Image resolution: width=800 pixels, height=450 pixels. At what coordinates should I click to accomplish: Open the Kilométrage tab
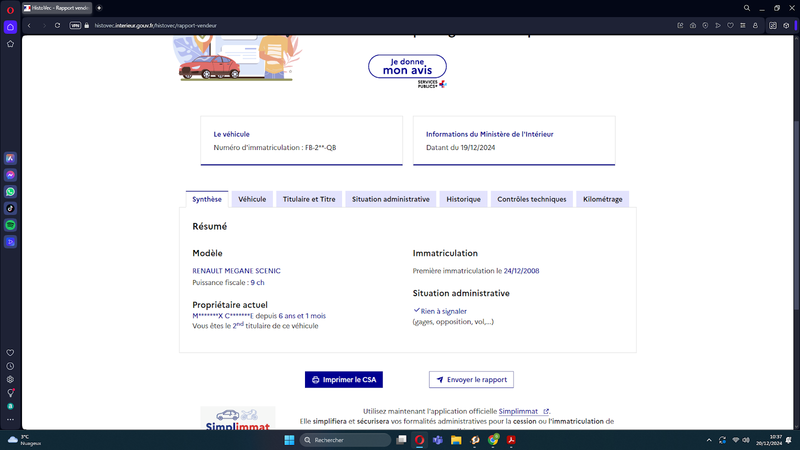[603, 199]
